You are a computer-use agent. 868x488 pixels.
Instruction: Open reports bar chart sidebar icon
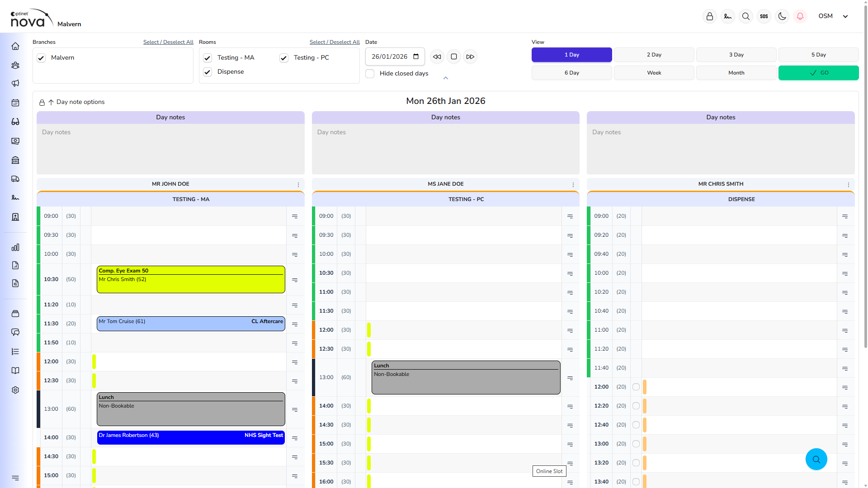tap(15, 247)
